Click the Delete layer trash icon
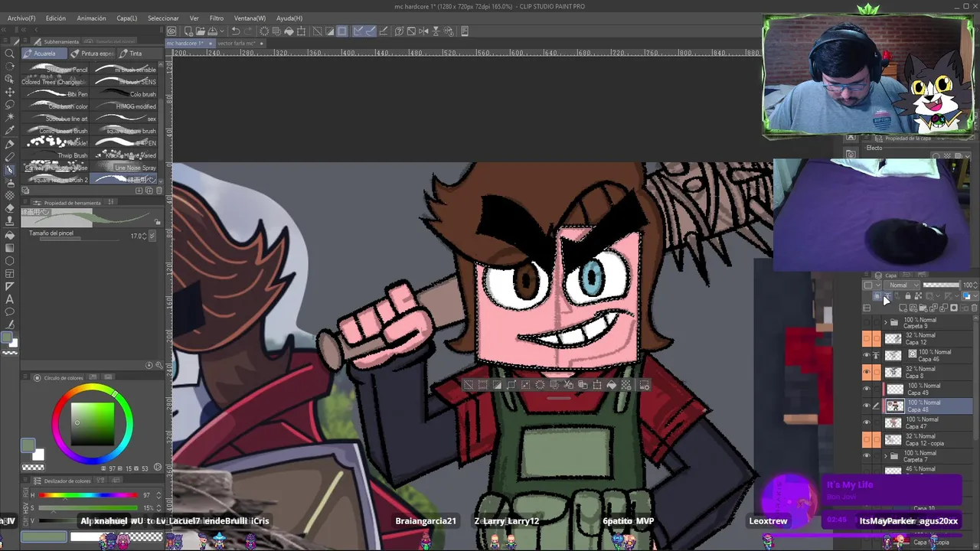The image size is (980, 551). pyautogui.click(x=973, y=308)
